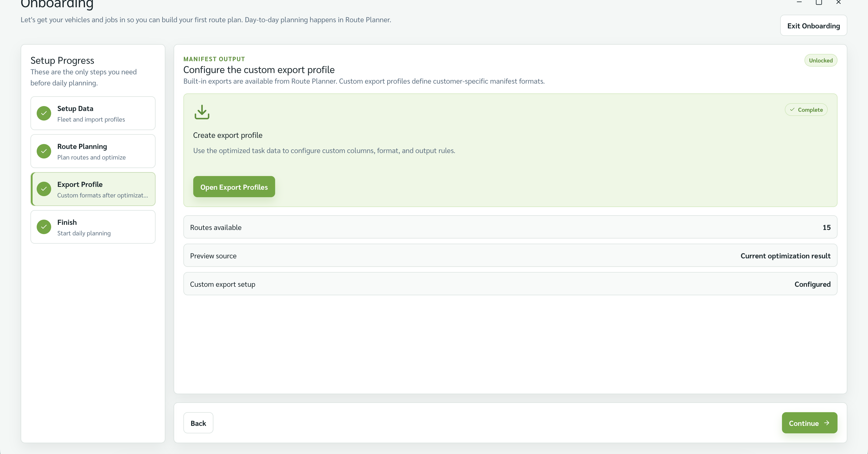The image size is (868, 454).
Task: Click the Preview source row label
Action: (213, 256)
